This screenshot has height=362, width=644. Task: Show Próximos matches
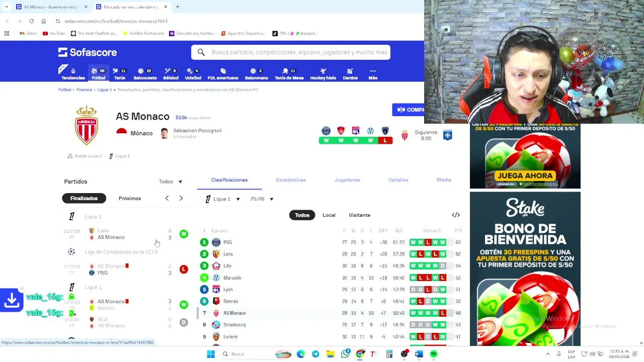pyautogui.click(x=130, y=198)
